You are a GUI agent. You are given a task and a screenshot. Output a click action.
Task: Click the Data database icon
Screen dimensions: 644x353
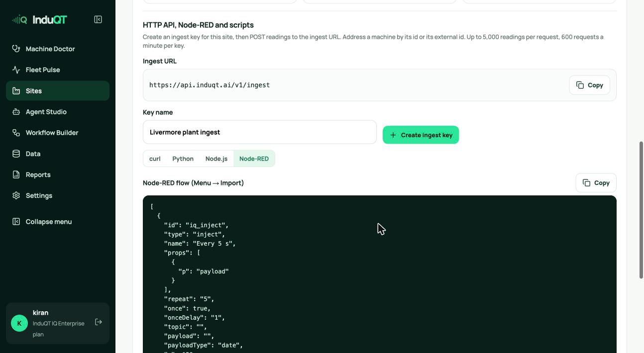point(16,154)
